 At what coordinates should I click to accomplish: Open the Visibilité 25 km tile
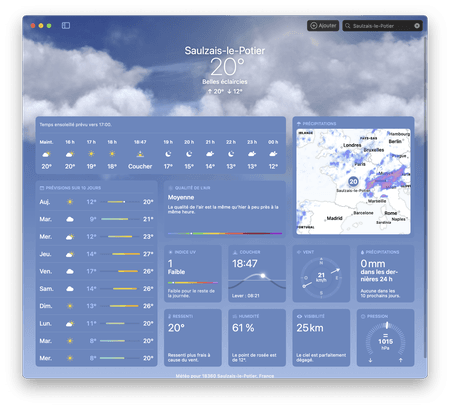(x=321, y=338)
